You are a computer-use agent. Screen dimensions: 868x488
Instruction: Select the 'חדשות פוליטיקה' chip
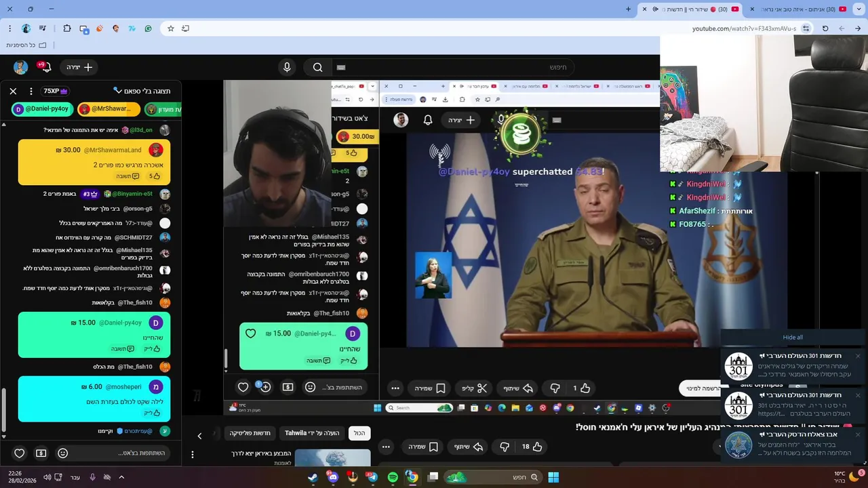click(250, 433)
